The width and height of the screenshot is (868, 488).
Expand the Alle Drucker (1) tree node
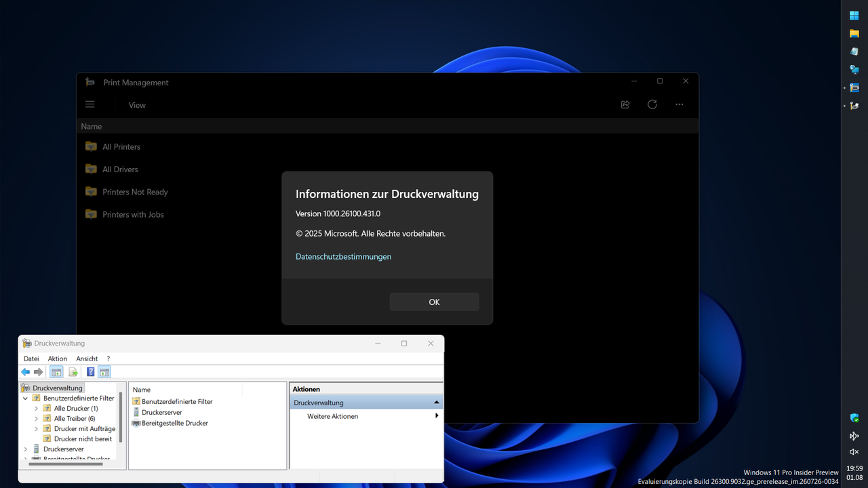click(x=37, y=409)
